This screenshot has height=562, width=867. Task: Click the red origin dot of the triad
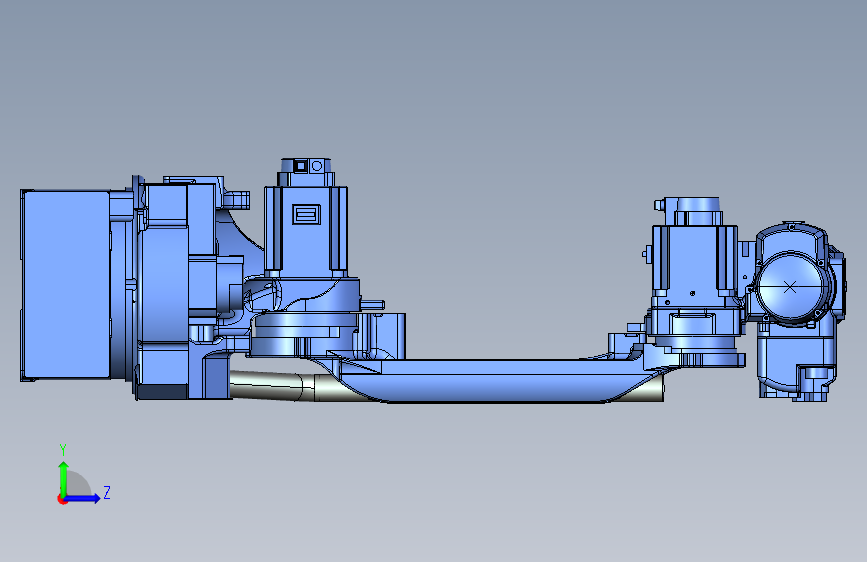point(62,499)
